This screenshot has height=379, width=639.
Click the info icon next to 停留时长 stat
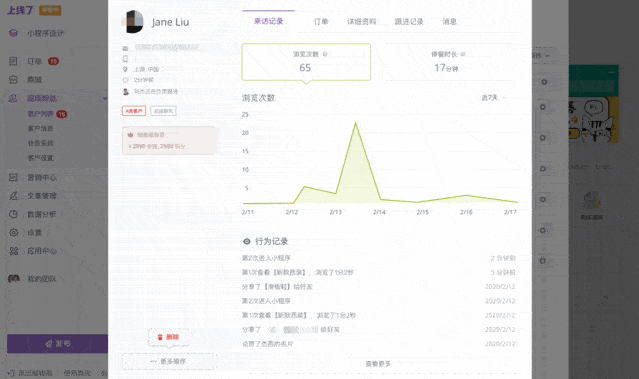point(463,54)
